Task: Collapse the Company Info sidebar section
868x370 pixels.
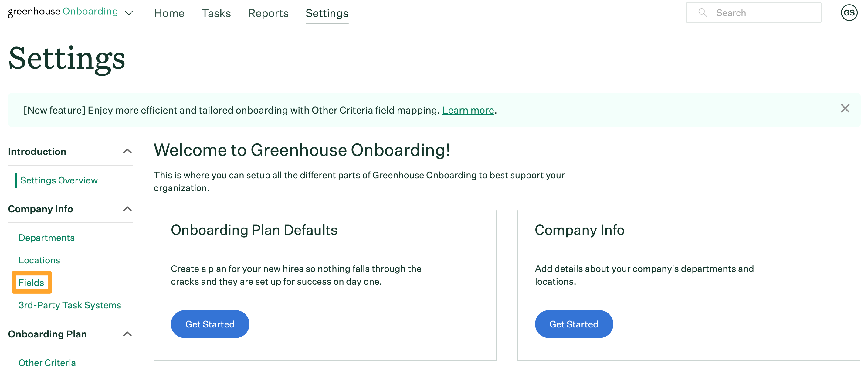Action: pyautogui.click(x=127, y=209)
